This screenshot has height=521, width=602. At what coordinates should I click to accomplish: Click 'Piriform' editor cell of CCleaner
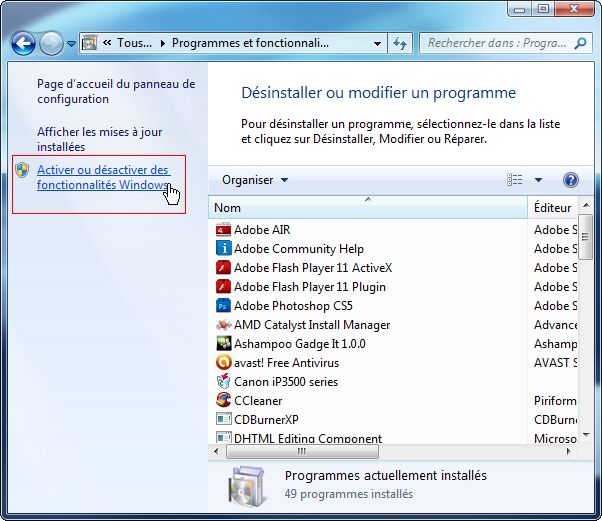[555, 401]
